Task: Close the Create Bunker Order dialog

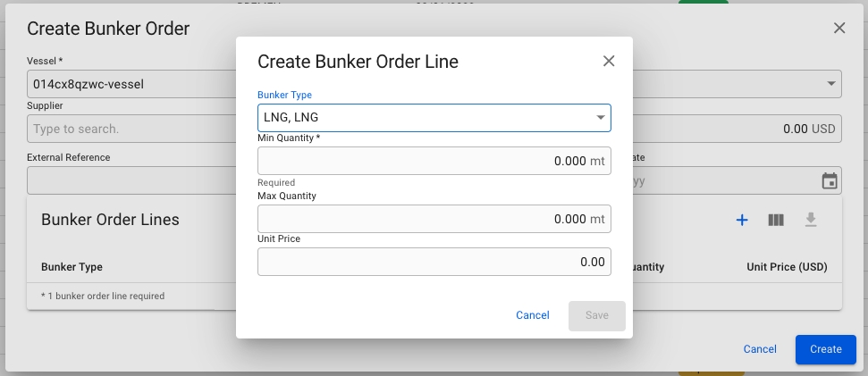Action: pos(839,29)
